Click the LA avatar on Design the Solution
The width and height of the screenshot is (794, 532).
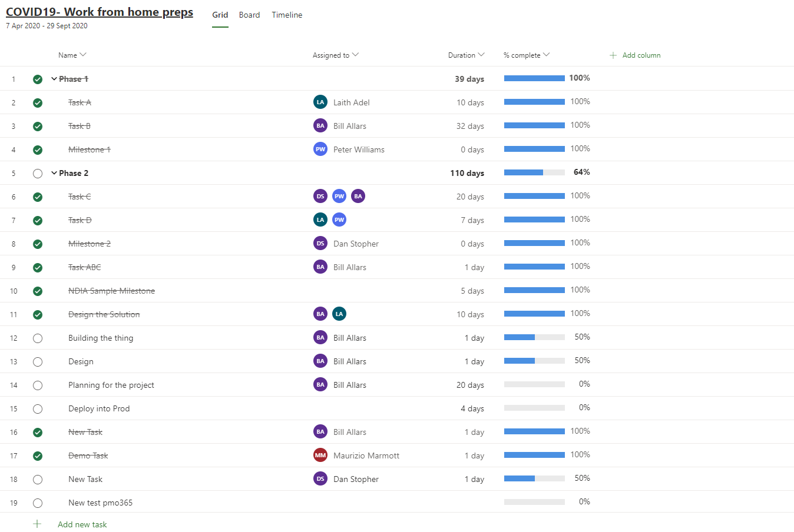339,314
